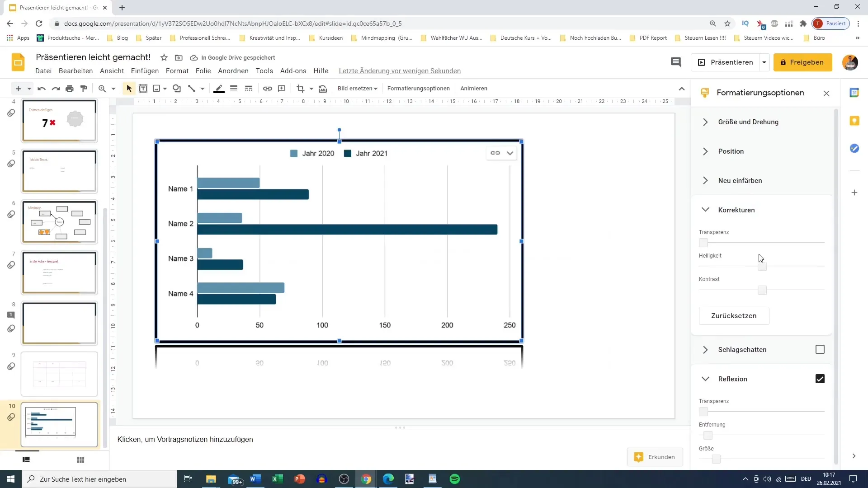Image resolution: width=868 pixels, height=488 pixels.
Task: Select the Paint format roller icon
Action: click(84, 89)
